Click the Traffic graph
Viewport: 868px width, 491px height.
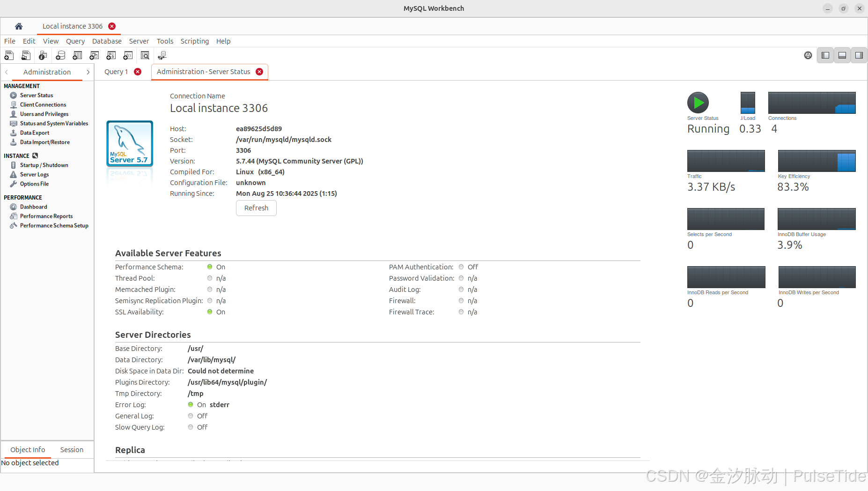726,161
